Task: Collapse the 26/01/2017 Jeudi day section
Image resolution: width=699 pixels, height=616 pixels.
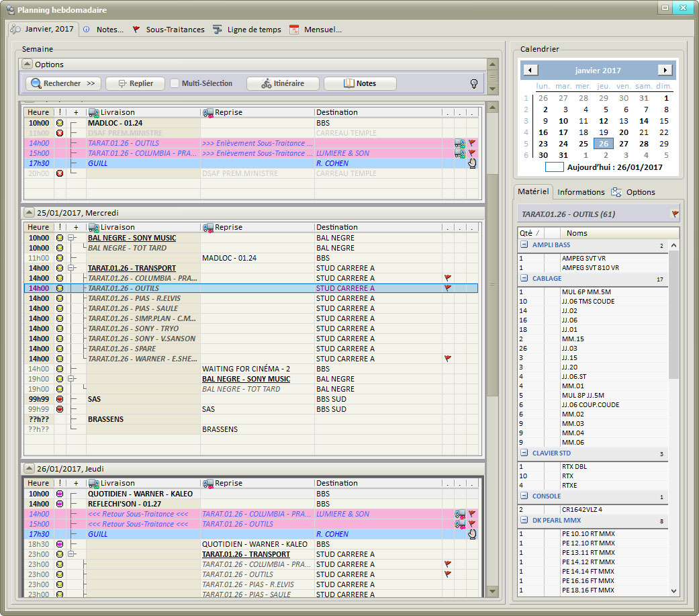Action: [x=28, y=468]
